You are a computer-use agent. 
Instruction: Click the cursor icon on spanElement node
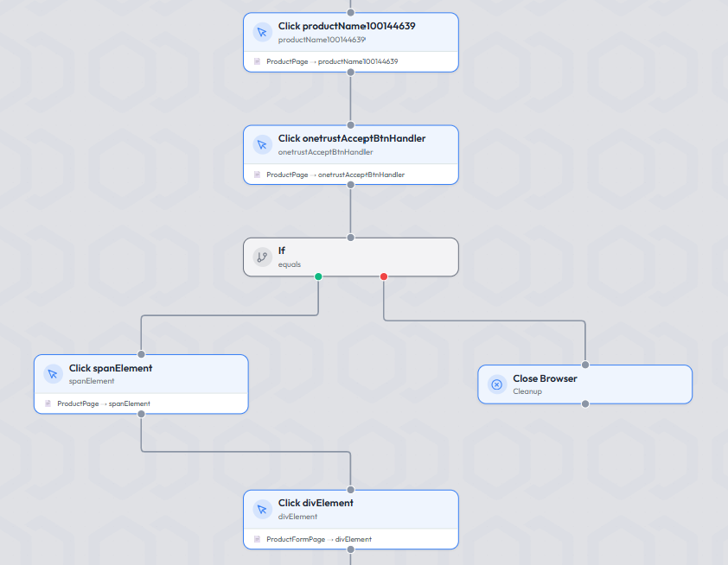coord(53,374)
